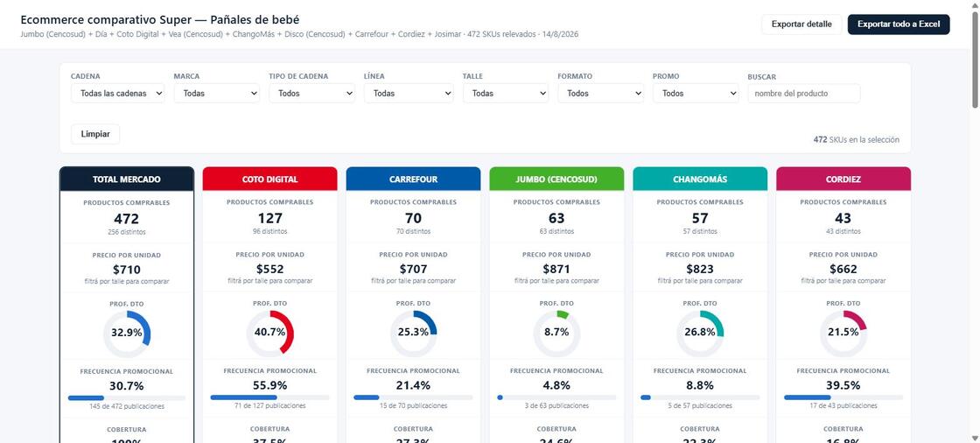Click Cordiez 39.5% promotional frequency

[843, 385]
